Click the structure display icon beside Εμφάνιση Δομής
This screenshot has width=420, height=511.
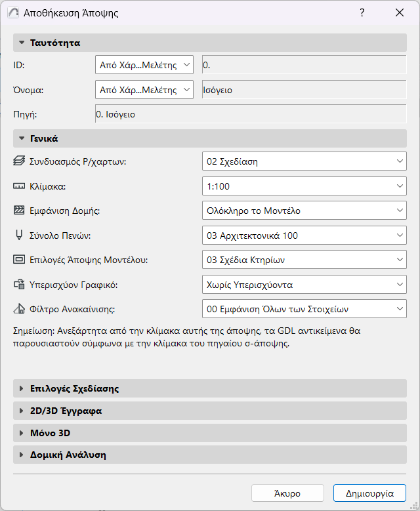tap(19, 211)
